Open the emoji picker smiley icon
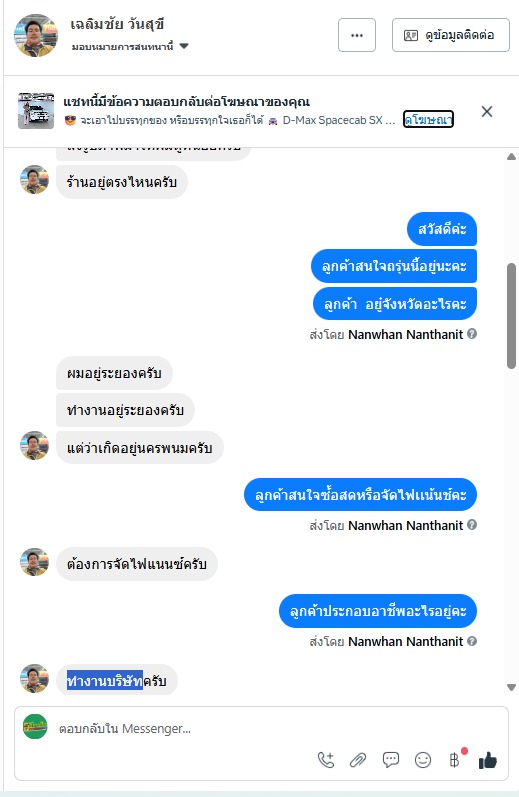Image resolution: width=519 pixels, height=797 pixels. (423, 760)
